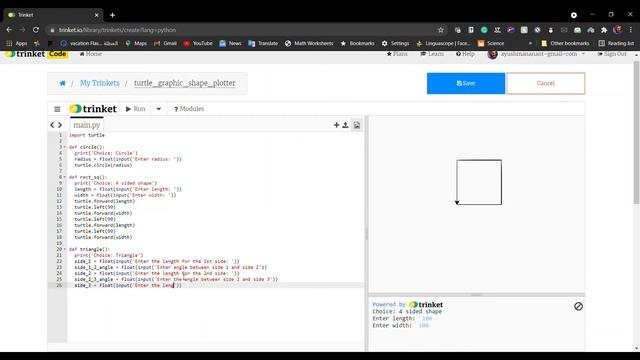Viewport: 640px width, 360px height.
Task: Open the Settings gear bookmark
Action: (x=396, y=43)
